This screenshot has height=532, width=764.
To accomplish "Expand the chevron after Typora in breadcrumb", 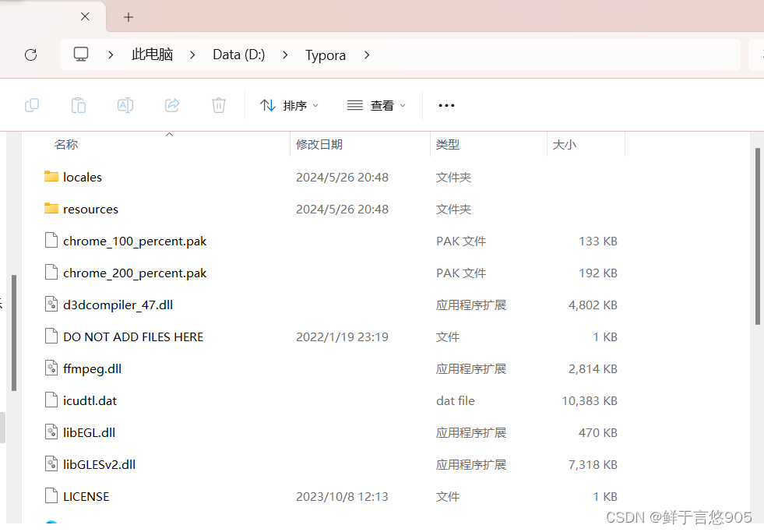I will (x=366, y=55).
